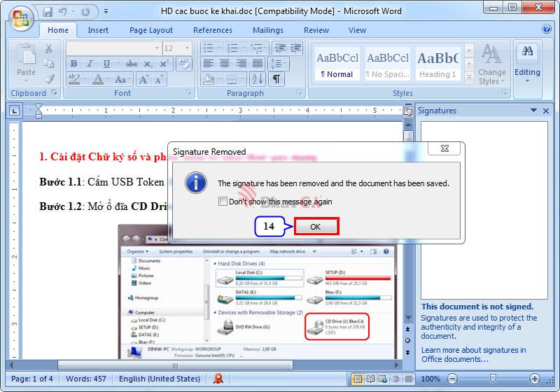Click the signature ribbon icon in status bar
This screenshot has height=392, width=560.
click(219, 379)
